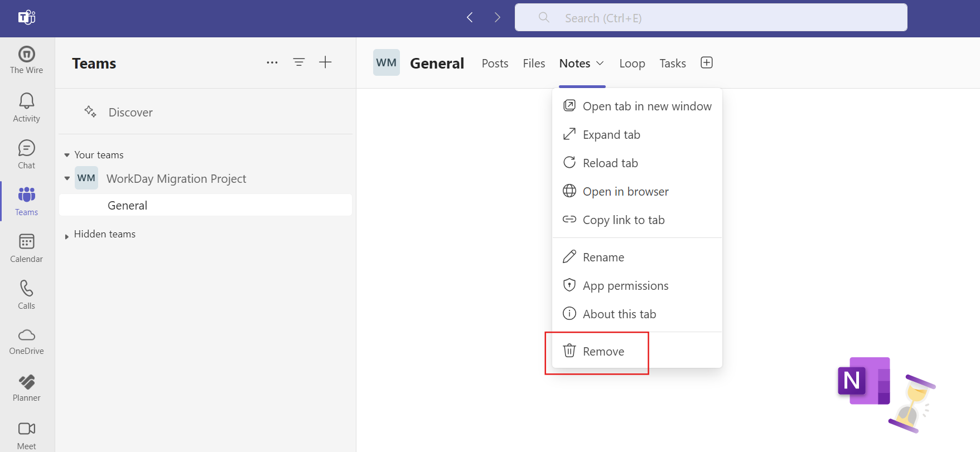Screen dimensions: 980x452
Task: Select the Notes tab label
Action: point(575,64)
